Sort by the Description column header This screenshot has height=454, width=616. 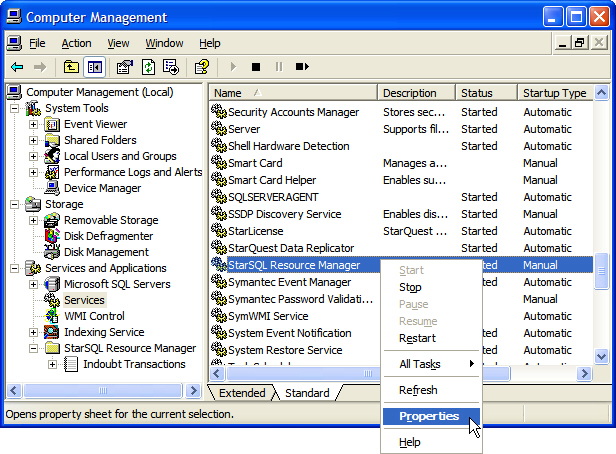[416, 93]
